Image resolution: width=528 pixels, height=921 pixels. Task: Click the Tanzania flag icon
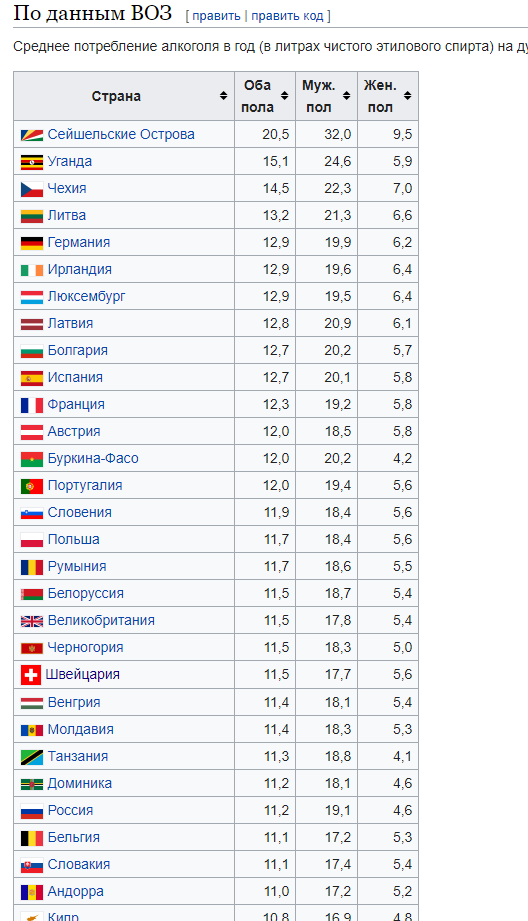coord(32,757)
